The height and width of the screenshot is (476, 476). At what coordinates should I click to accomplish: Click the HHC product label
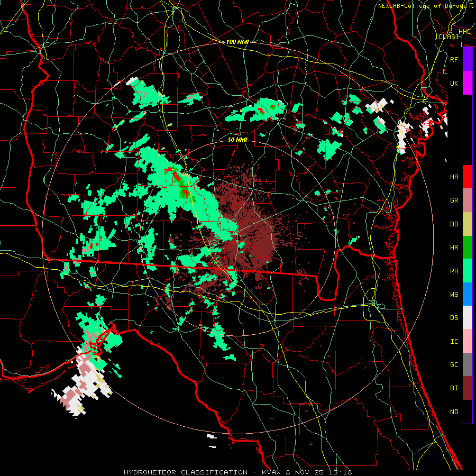coord(464,32)
